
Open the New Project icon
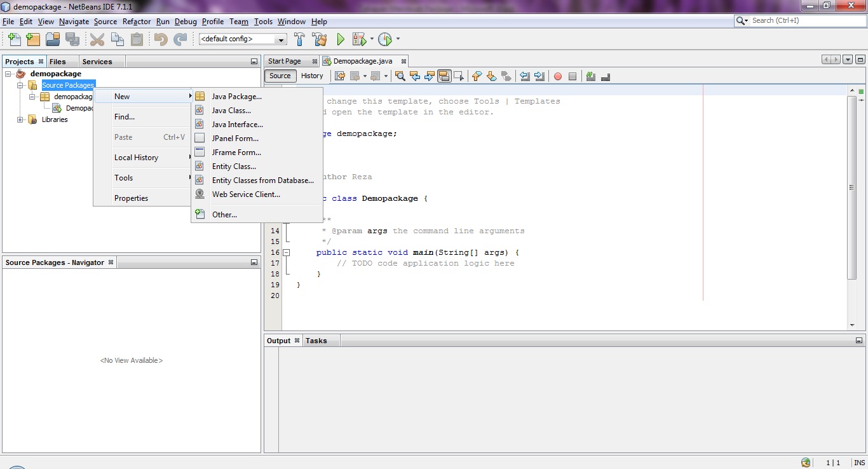click(32, 39)
